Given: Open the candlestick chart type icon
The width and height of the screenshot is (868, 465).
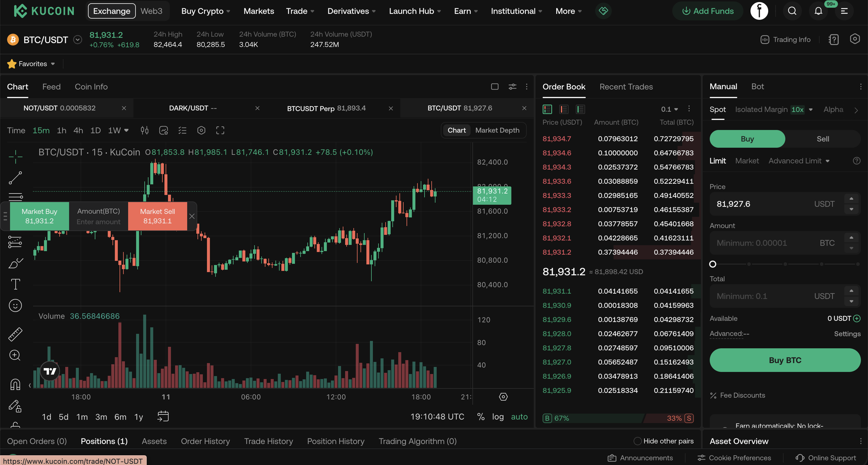Looking at the screenshot, I should [x=145, y=130].
